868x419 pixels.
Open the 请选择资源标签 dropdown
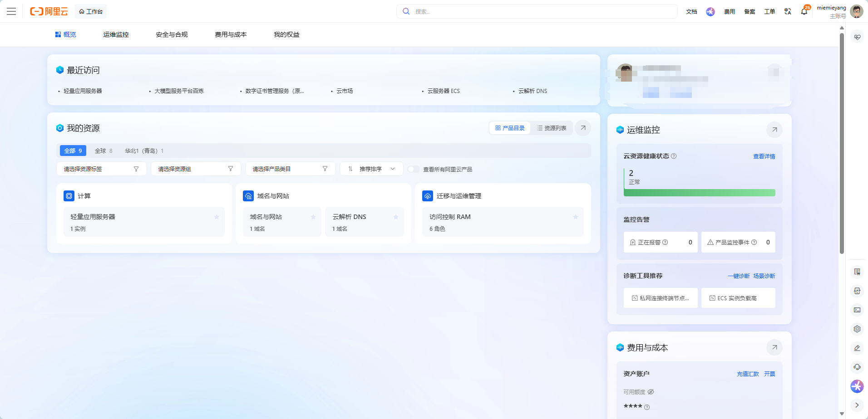click(101, 169)
